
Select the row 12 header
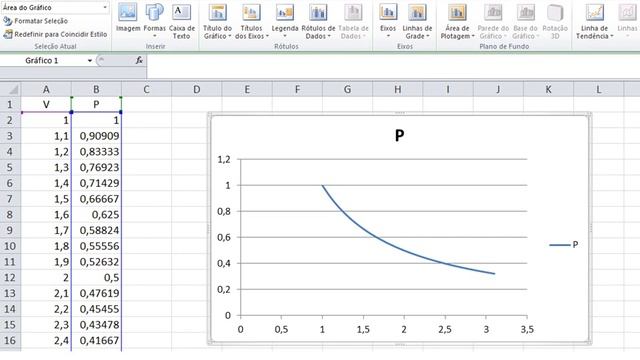pyautogui.click(x=10, y=278)
